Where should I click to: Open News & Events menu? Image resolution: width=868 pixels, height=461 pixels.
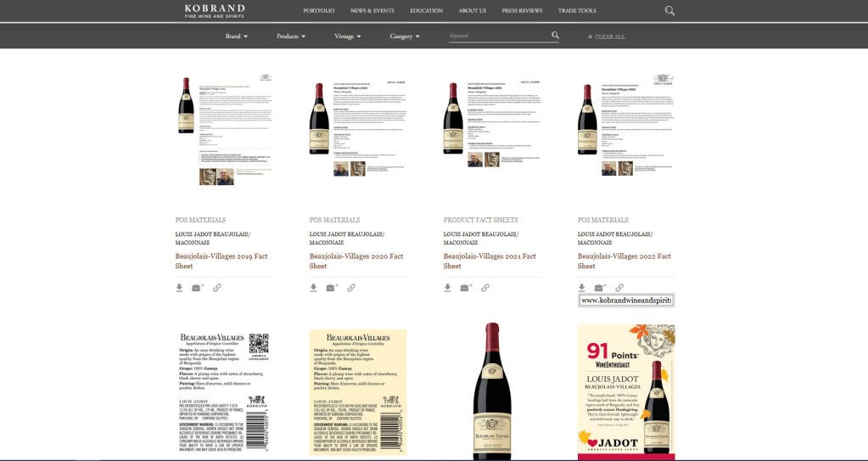[x=372, y=11]
